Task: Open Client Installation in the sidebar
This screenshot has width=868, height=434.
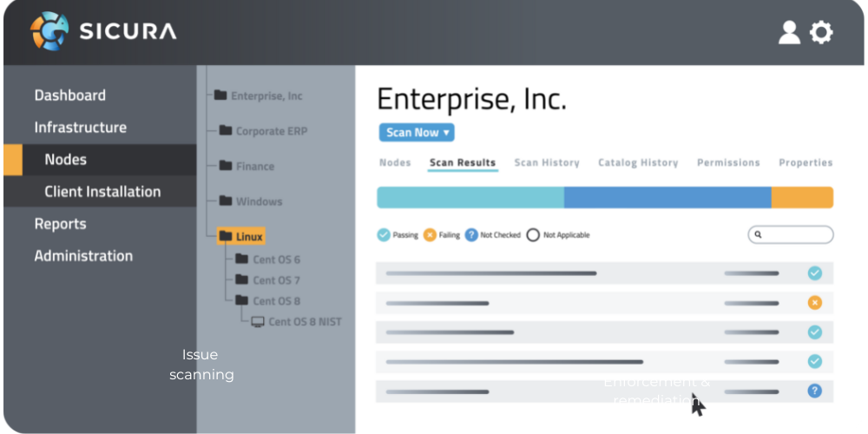Action: click(102, 192)
